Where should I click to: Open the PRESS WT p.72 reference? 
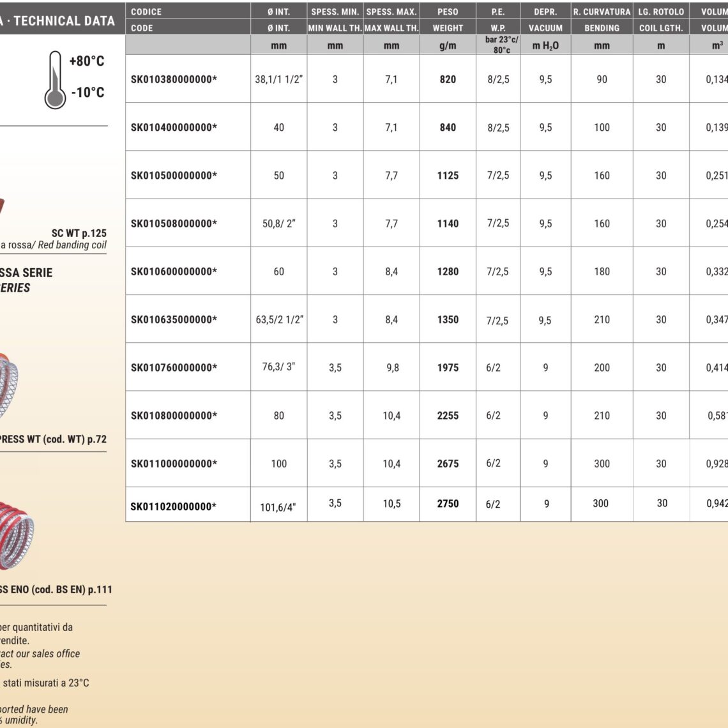[52, 439]
